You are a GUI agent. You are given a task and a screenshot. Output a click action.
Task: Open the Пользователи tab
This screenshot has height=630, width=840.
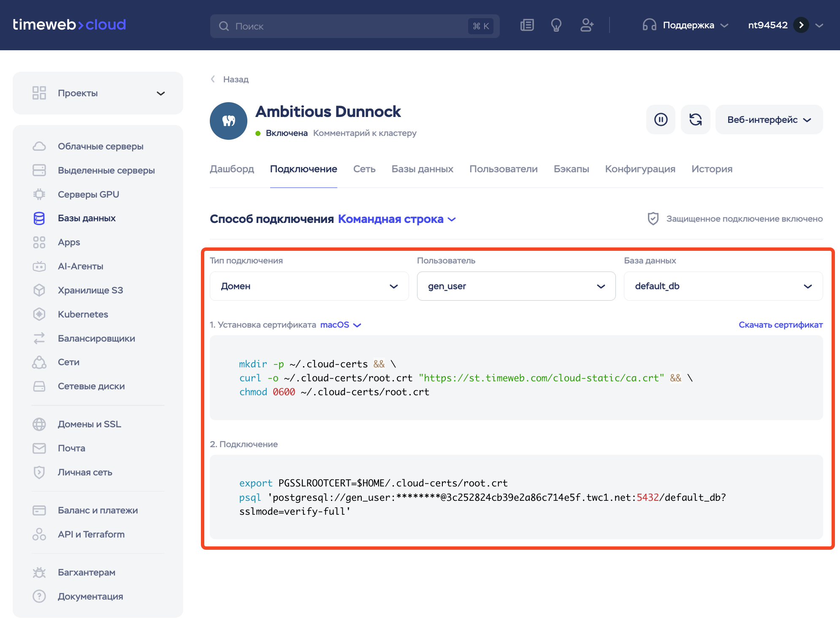pyautogui.click(x=503, y=169)
